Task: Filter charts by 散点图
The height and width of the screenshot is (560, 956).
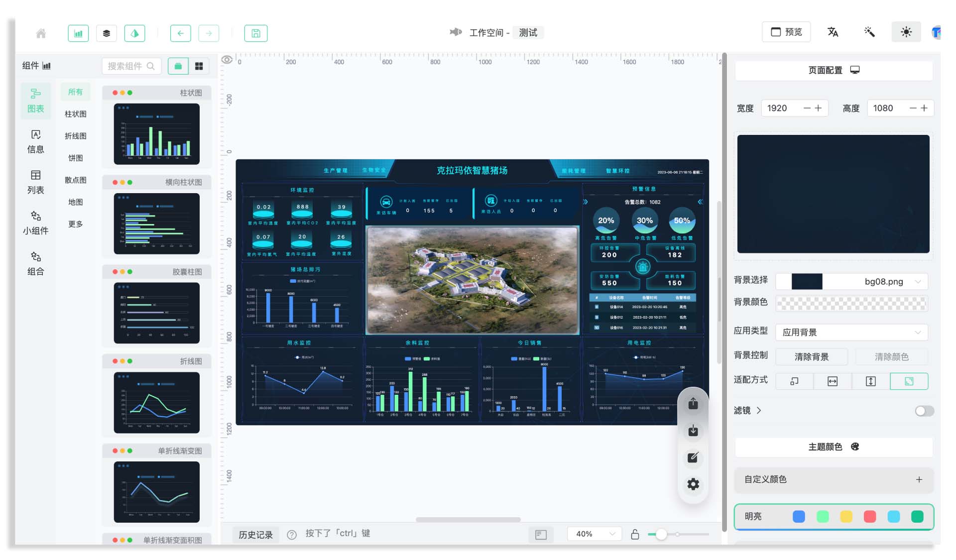Action: click(x=76, y=180)
